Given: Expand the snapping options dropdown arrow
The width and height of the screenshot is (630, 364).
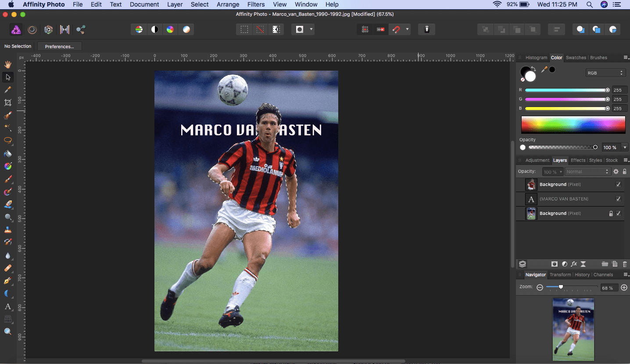Looking at the screenshot, I should tap(408, 30).
